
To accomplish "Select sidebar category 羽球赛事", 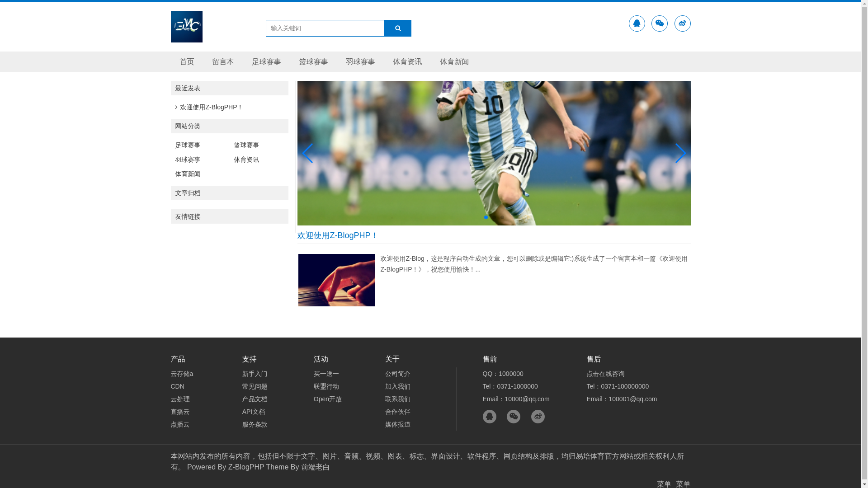I will tap(188, 160).
